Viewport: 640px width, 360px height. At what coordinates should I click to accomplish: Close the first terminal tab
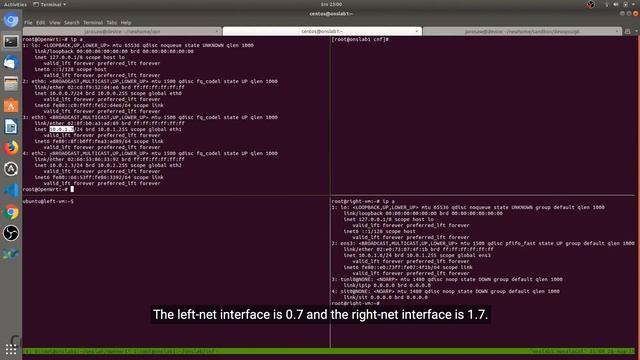coord(217,31)
